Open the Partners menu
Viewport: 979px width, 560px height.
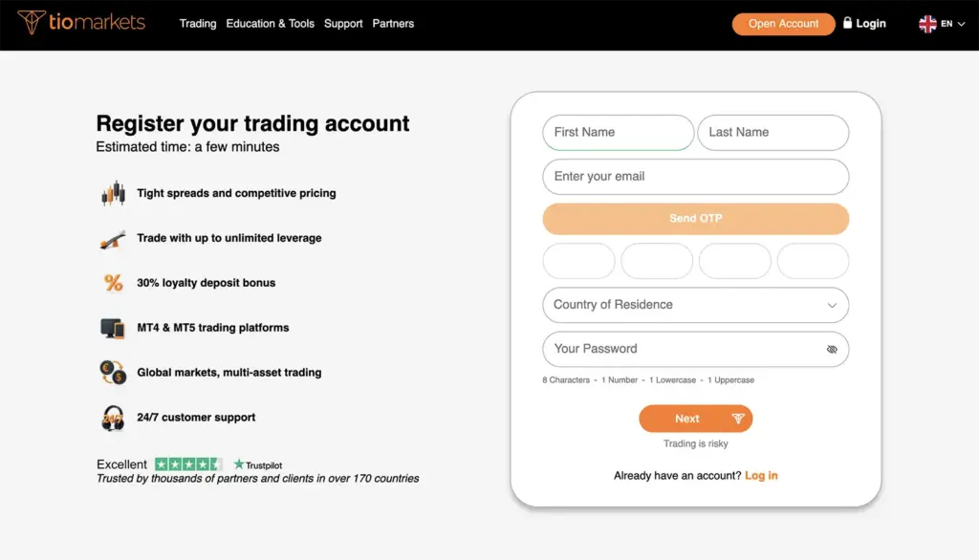[x=393, y=23]
